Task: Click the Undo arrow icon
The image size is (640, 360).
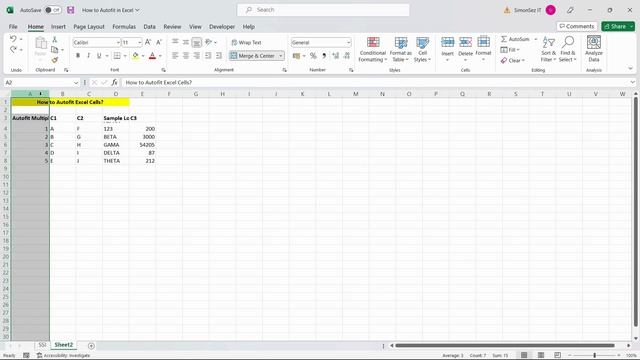Action: click(x=13, y=39)
